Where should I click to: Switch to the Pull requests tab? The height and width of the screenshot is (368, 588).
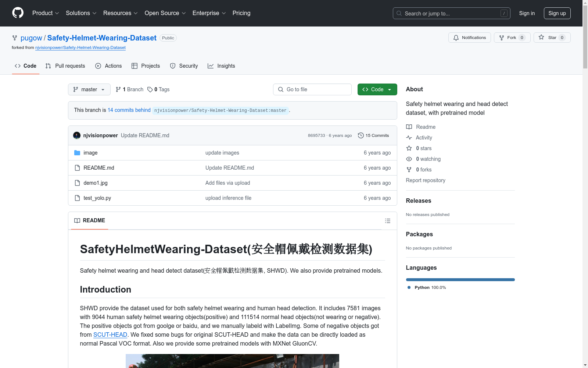(65, 66)
